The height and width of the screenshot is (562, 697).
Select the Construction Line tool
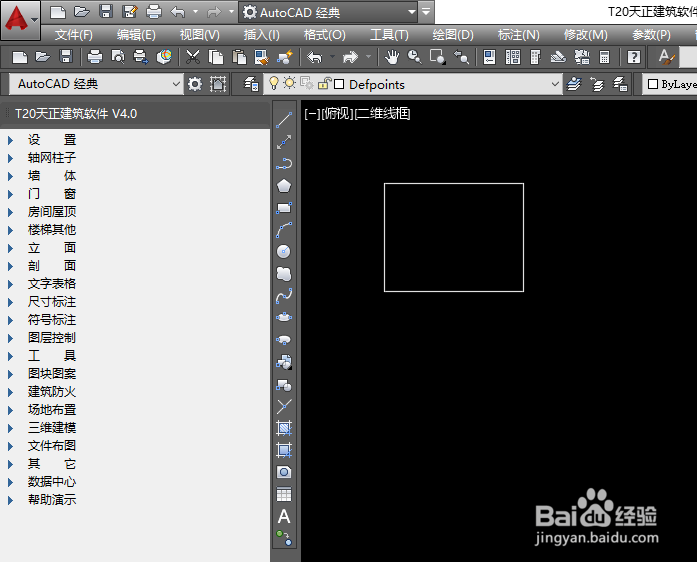tap(284, 142)
